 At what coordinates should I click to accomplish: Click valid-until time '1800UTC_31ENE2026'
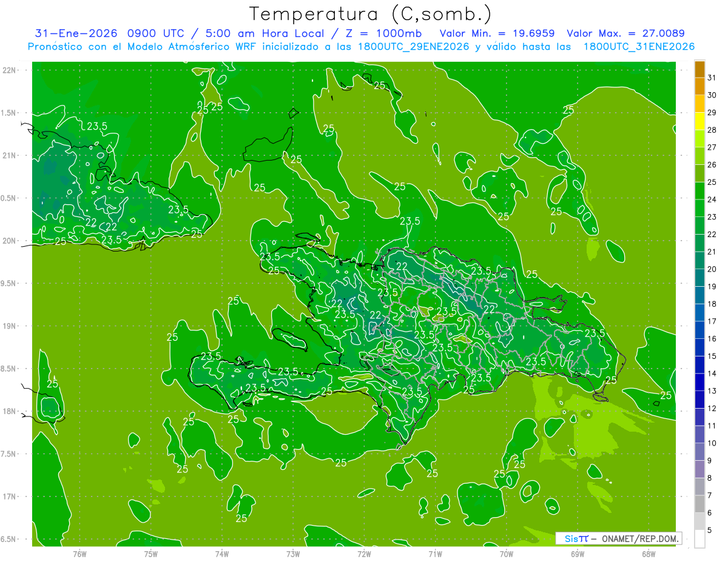(639, 47)
